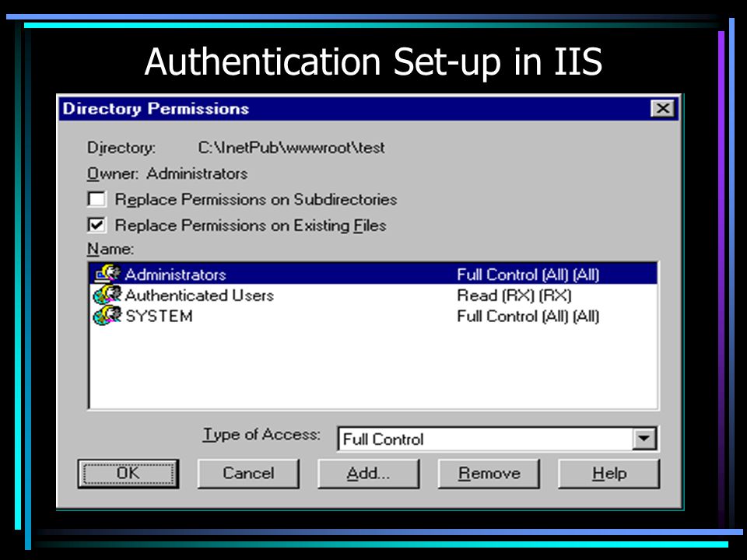This screenshot has width=747, height=560.
Task: Remove the selected permission entry
Action: (489, 474)
